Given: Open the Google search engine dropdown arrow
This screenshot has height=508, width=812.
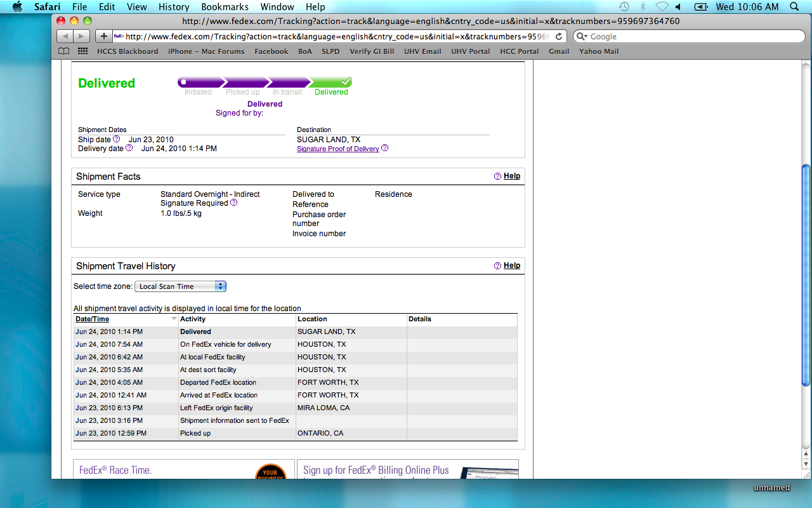Looking at the screenshot, I should point(581,37).
